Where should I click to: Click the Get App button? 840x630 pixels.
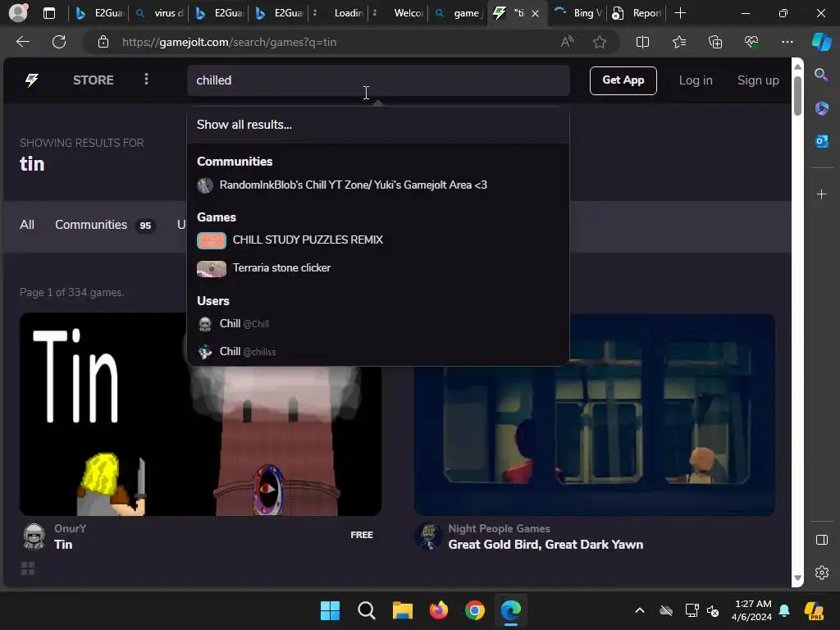coord(623,80)
